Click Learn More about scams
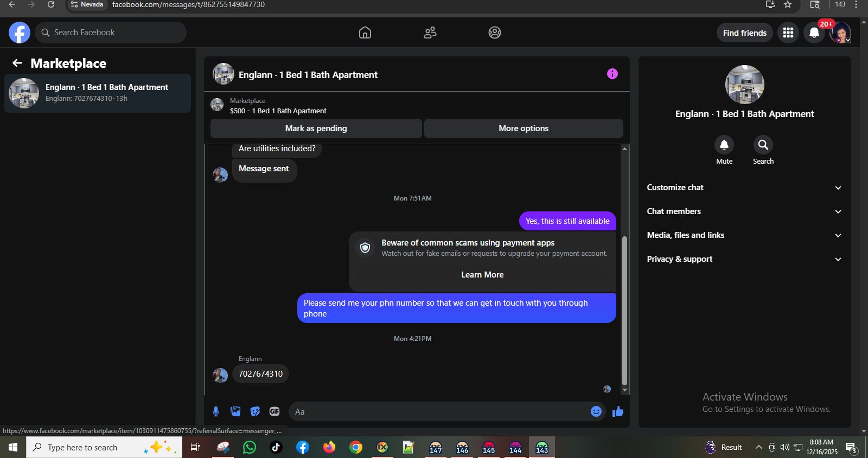This screenshot has height=458, width=868. (x=483, y=275)
